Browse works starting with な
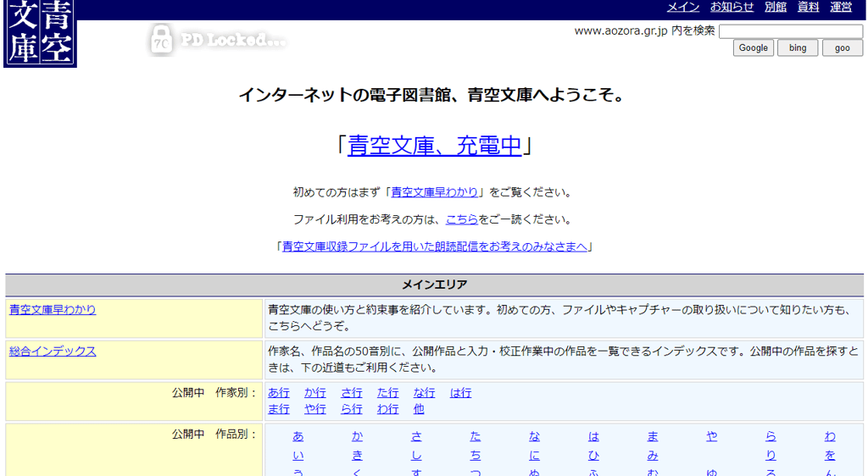868x476 pixels. tap(534, 436)
